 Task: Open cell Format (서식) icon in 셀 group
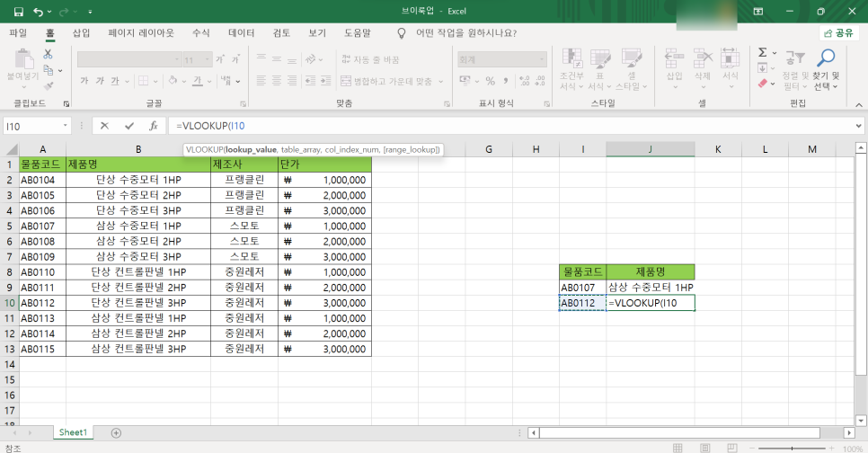point(731,69)
